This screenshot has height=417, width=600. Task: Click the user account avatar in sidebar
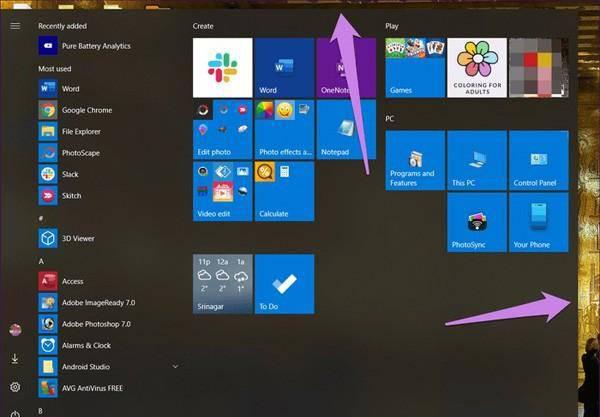(x=15, y=330)
